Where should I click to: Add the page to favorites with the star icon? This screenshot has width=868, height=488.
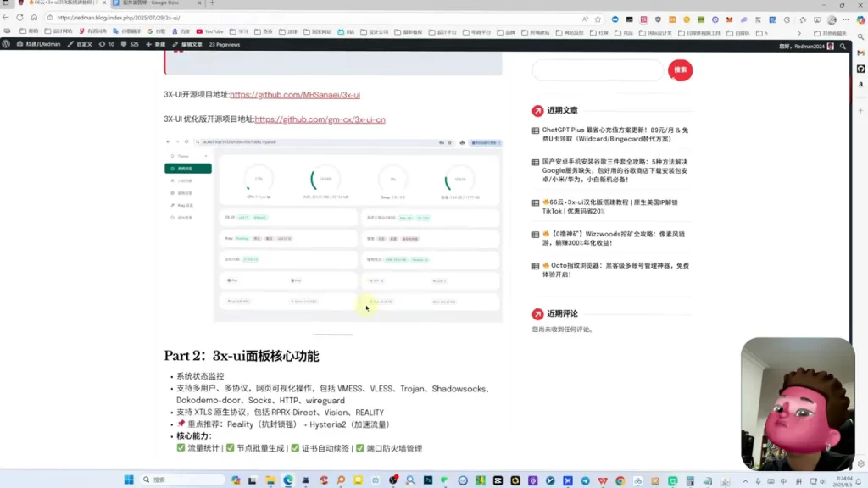coord(598,19)
